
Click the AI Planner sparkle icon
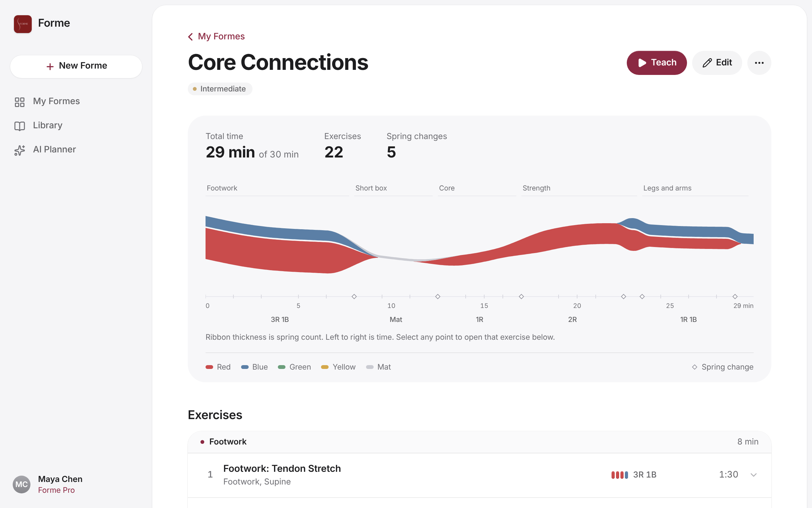20,150
